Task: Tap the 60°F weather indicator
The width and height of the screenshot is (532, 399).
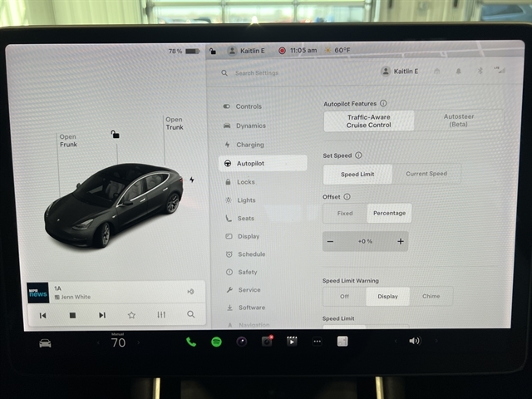Action: point(337,50)
